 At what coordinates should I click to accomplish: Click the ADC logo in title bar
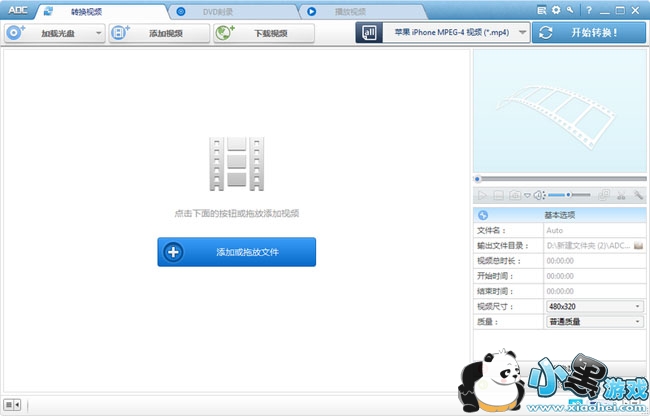17,10
